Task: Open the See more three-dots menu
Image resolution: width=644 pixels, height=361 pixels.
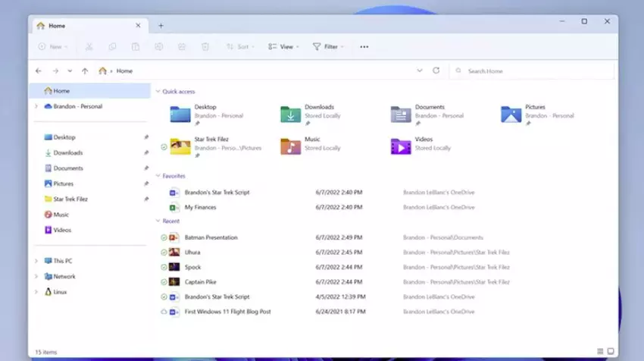Action: [x=364, y=47]
